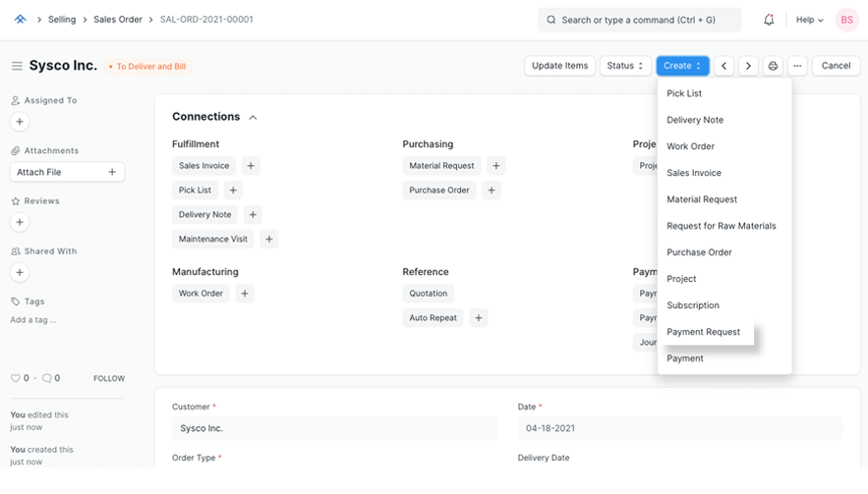
Task: Click the notification bell icon
Action: [769, 20]
